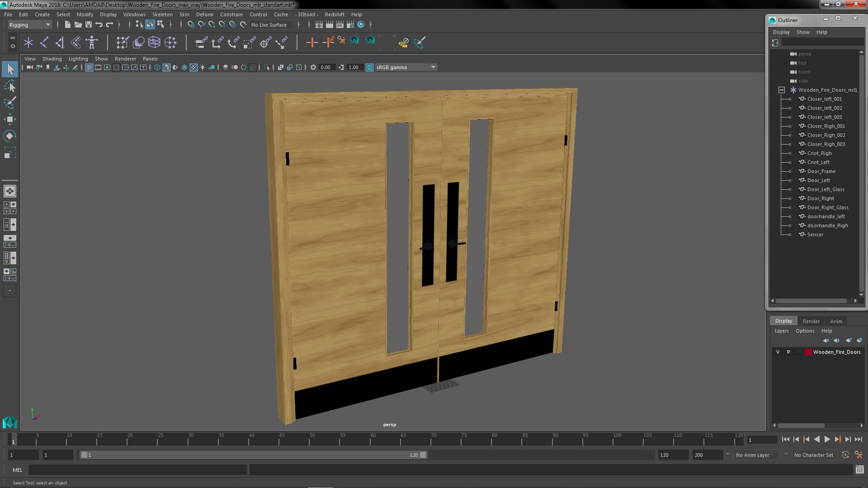Click the MEL command input field
This screenshot has height=488, width=868.
tap(137, 470)
